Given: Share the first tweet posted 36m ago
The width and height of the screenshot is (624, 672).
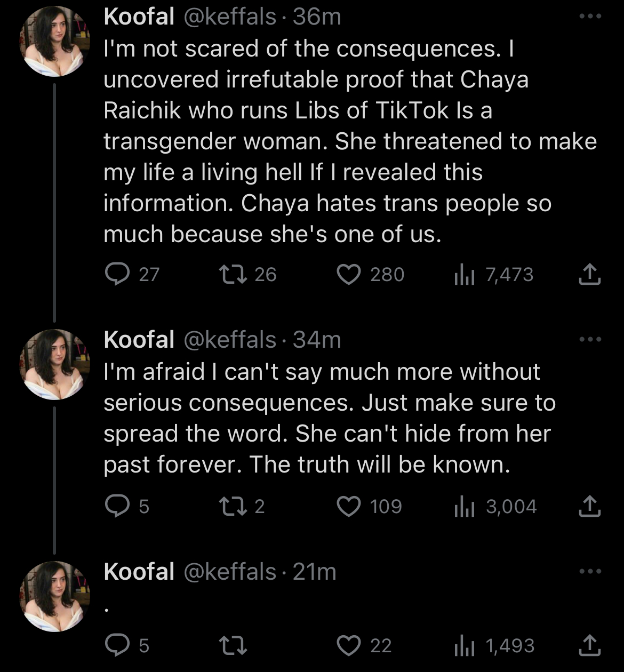Looking at the screenshot, I should pyautogui.click(x=589, y=274).
